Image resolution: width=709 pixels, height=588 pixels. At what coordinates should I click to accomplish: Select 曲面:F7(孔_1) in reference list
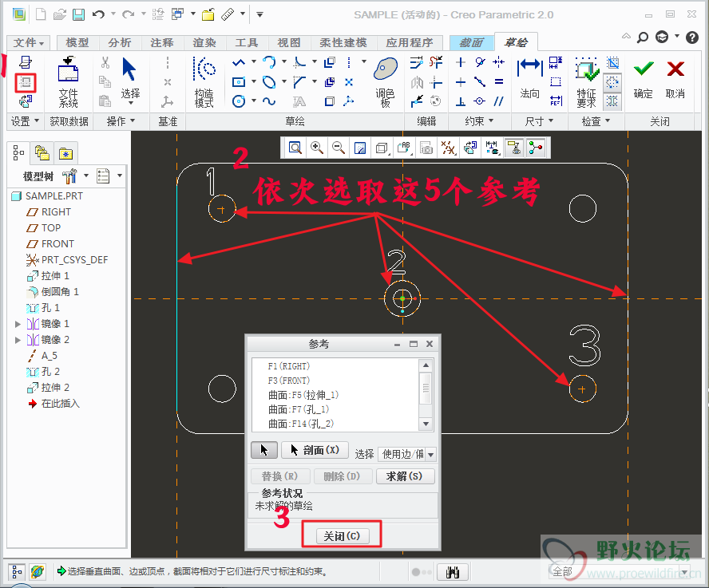(x=299, y=409)
